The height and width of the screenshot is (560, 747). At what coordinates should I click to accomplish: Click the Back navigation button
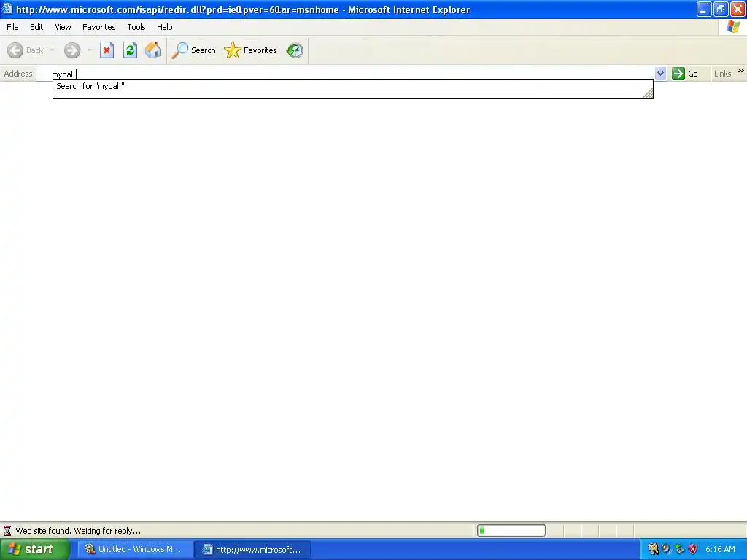(26, 50)
